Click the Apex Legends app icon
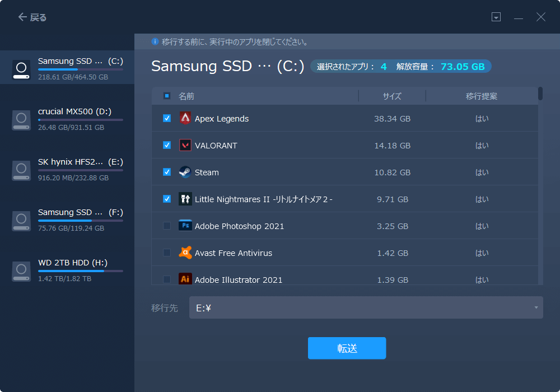The width and height of the screenshot is (560, 392). [185, 118]
